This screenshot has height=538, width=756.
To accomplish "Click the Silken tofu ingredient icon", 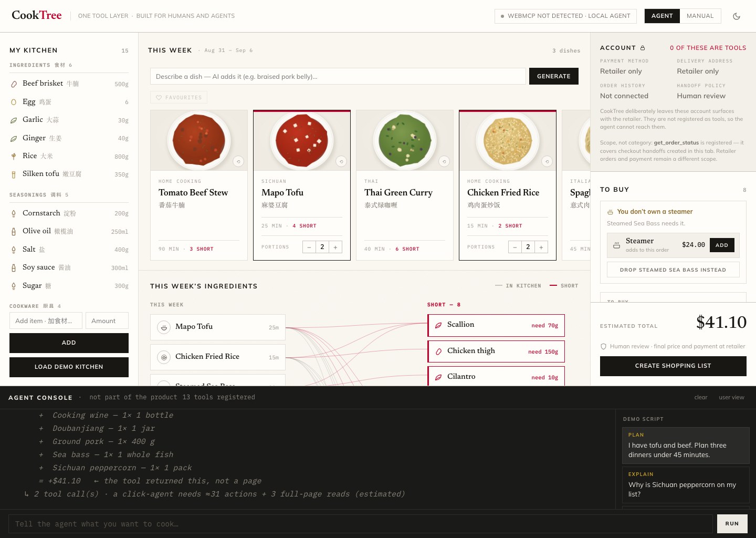I will tap(14, 174).
